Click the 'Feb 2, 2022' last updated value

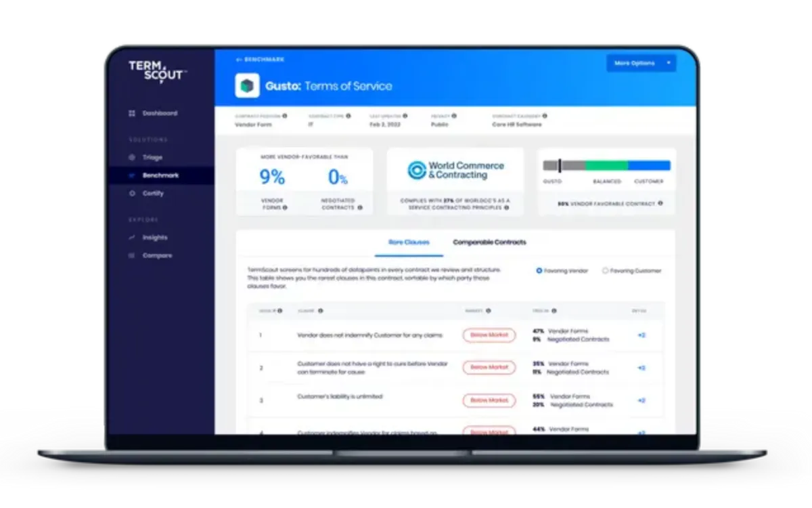click(386, 125)
